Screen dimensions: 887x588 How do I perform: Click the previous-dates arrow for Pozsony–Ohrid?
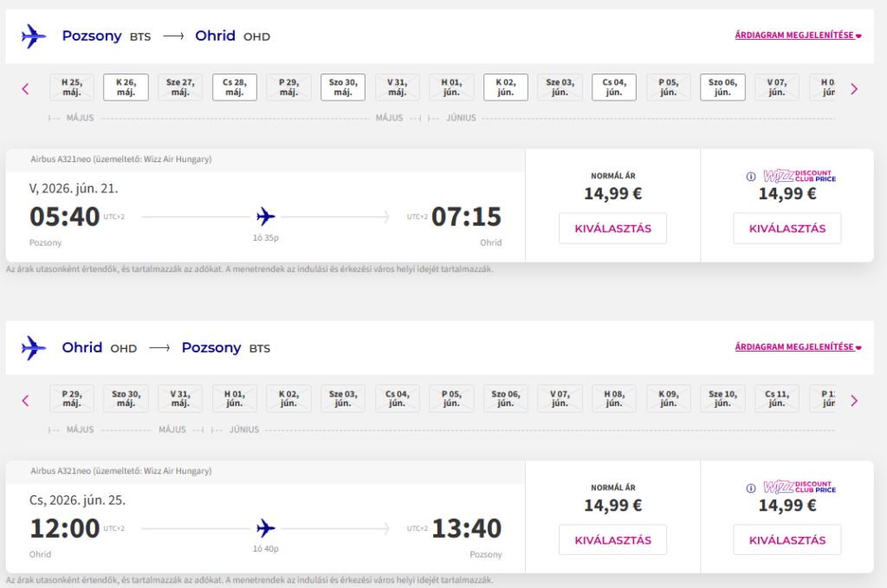[25, 88]
